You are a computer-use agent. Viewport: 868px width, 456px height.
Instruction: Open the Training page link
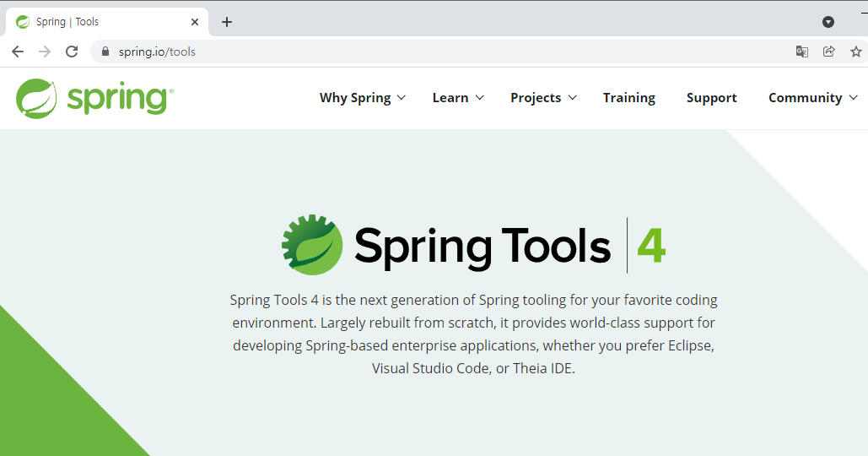click(x=629, y=98)
